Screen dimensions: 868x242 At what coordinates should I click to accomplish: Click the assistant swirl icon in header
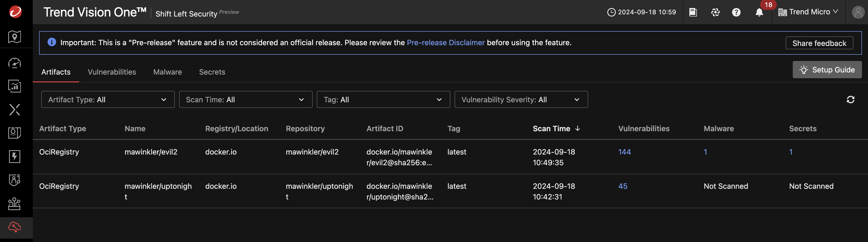pyautogui.click(x=715, y=12)
